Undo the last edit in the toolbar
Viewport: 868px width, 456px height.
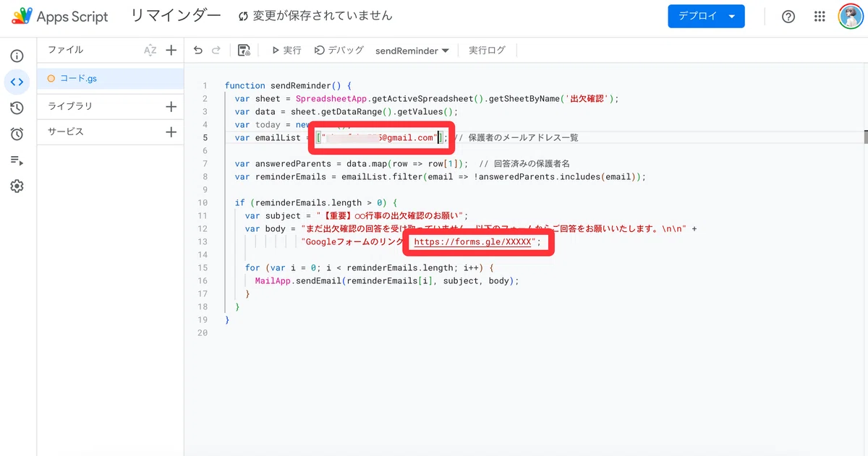click(198, 51)
